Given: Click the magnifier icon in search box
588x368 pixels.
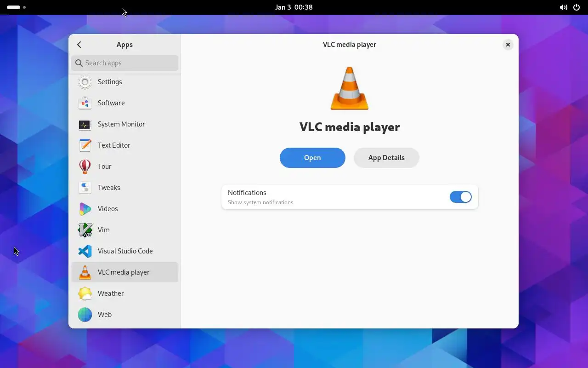Looking at the screenshot, I should click(79, 63).
